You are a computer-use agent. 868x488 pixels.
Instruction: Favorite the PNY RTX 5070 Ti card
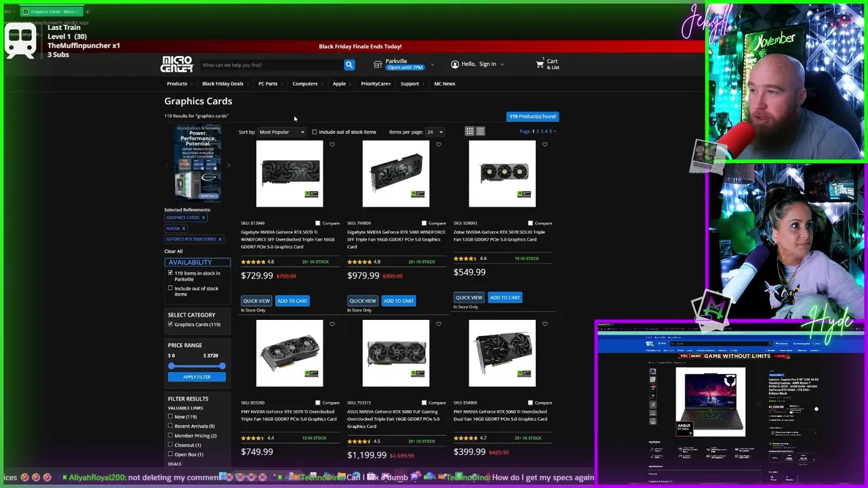click(x=332, y=324)
